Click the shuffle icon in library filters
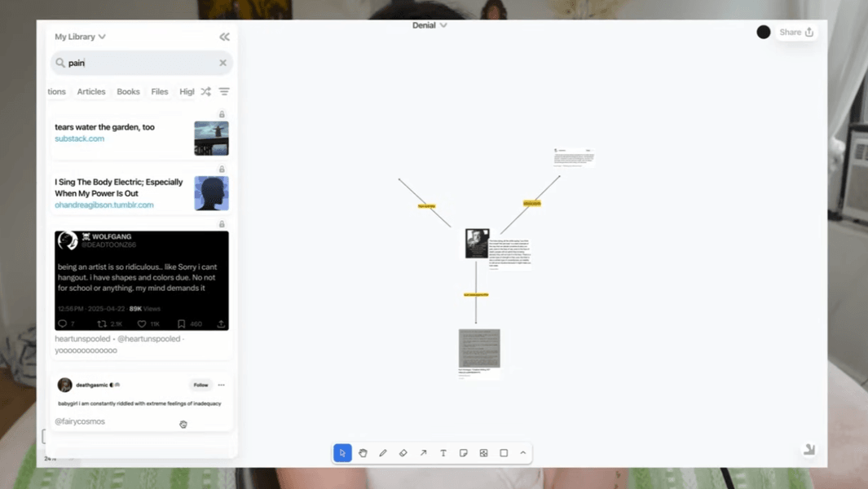868x489 pixels. click(206, 92)
